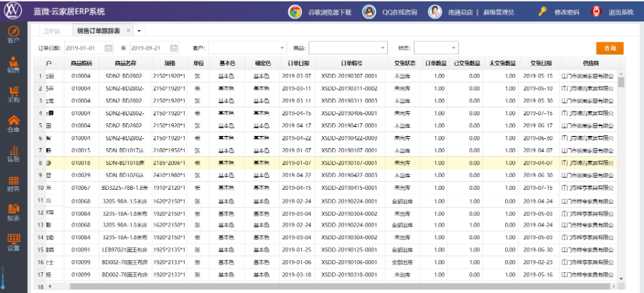Open calendar for end date 2019-09-21
Image resolution: width=644 pixels, height=293 pixels.
click(174, 48)
